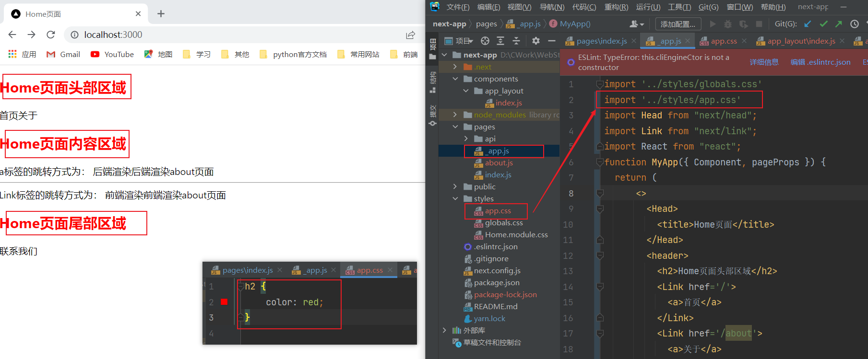868x359 pixels.
Task: Open 文件(F) menu
Action: [x=458, y=7]
